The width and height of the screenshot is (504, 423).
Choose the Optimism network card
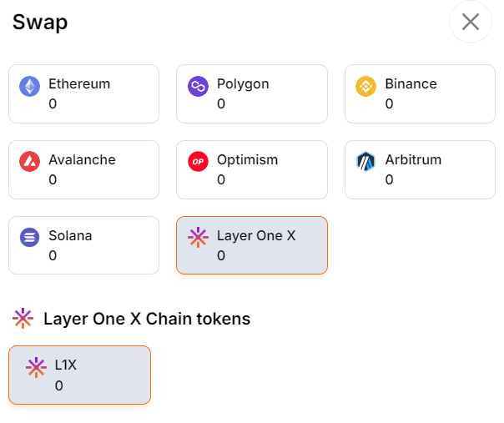coord(251,170)
